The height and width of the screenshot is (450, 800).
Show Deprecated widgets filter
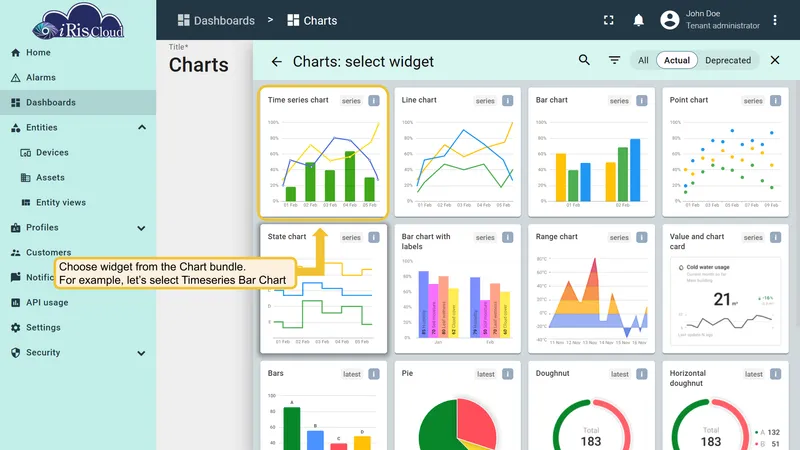728,60
